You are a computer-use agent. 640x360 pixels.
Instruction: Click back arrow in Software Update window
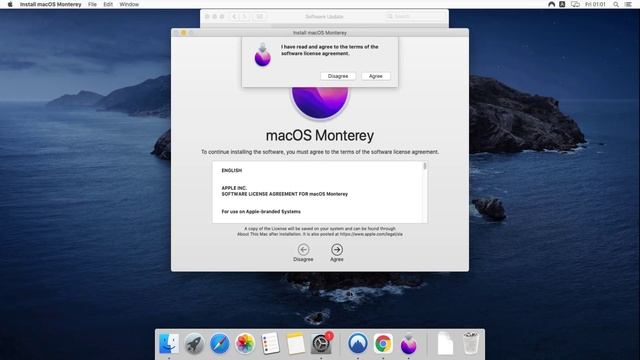(234, 16)
